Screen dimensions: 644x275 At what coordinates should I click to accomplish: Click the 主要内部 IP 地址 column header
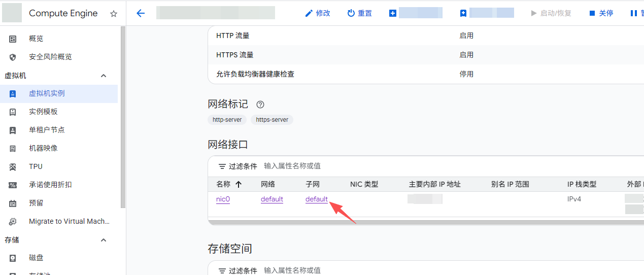pyautogui.click(x=435, y=184)
